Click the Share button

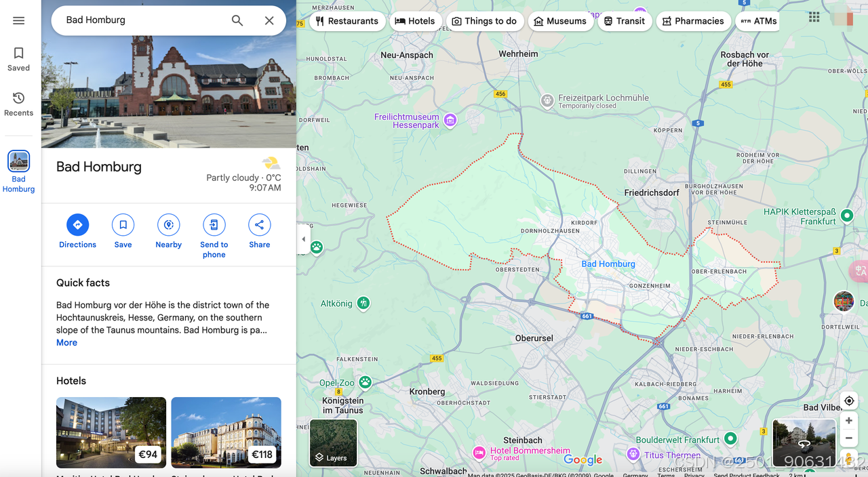click(260, 231)
